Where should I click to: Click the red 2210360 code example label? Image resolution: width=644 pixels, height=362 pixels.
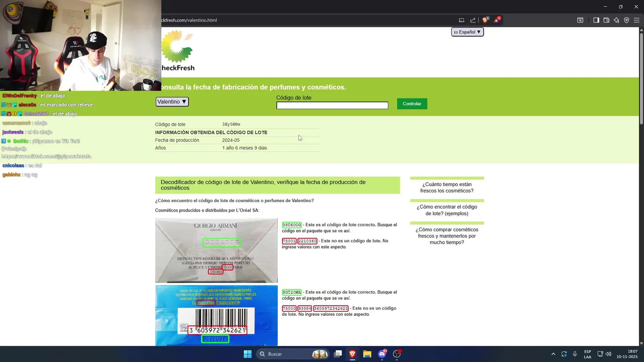[x=307, y=241]
